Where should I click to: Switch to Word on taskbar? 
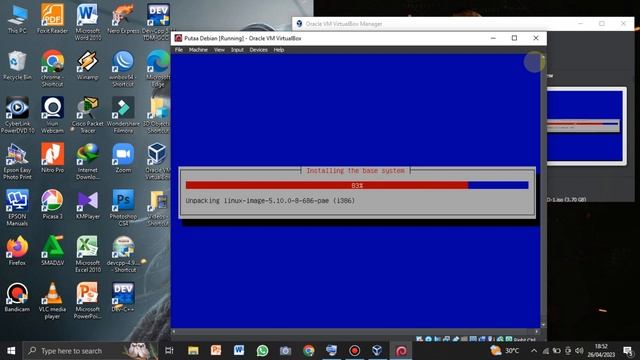239,351
